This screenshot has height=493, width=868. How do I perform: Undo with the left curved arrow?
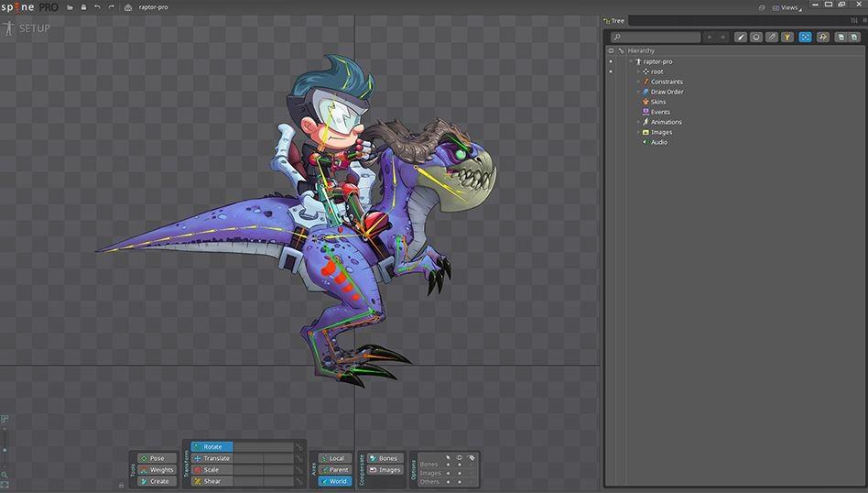coord(97,7)
